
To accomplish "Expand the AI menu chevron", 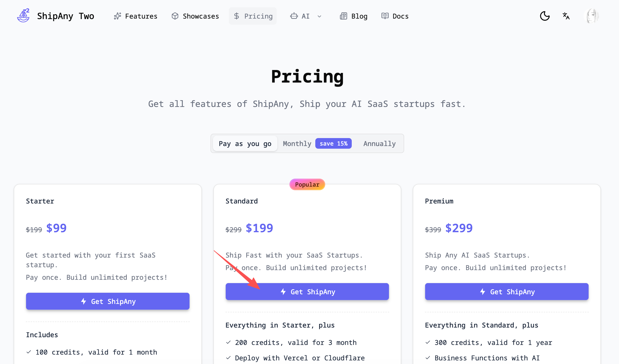I will (x=319, y=16).
